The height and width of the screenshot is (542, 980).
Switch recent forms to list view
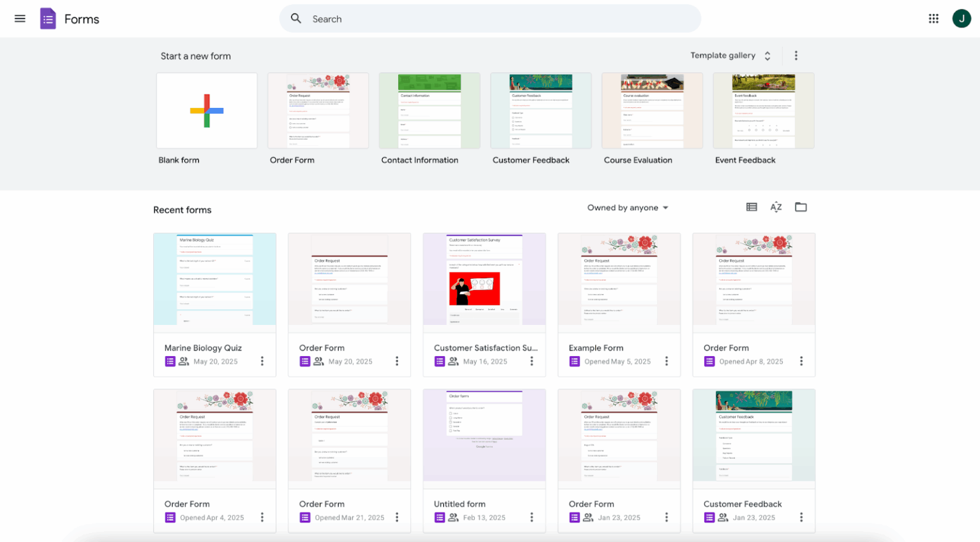pyautogui.click(x=751, y=207)
